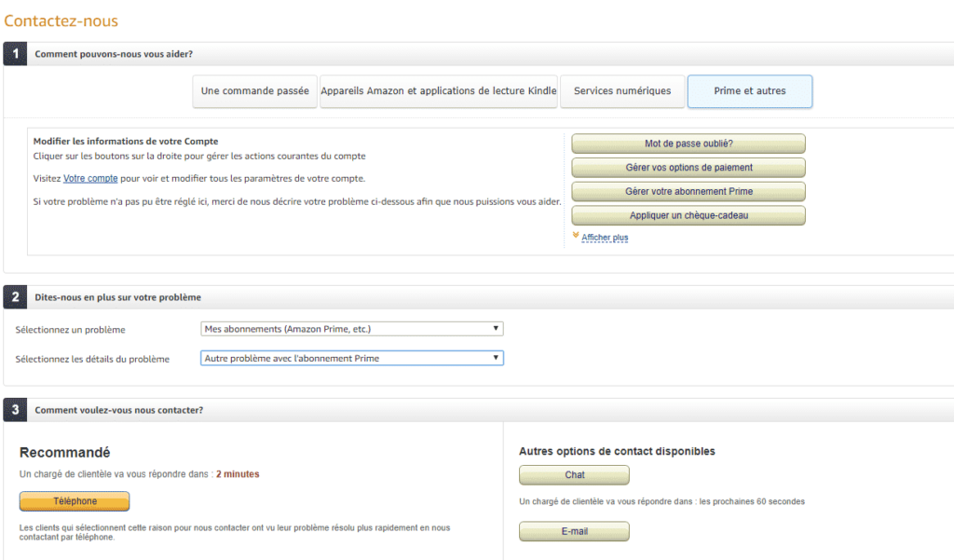
Task: Switch to 'Appareils Amazon et applications Kindle' tab
Action: (x=438, y=91)
